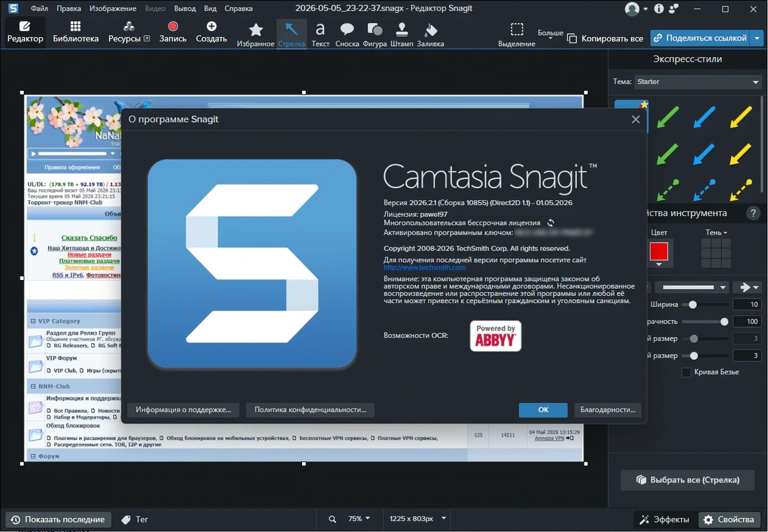Close the О программе Snagit dialog
The width and height of the screenshot is (768, 532).
[636, 119]
